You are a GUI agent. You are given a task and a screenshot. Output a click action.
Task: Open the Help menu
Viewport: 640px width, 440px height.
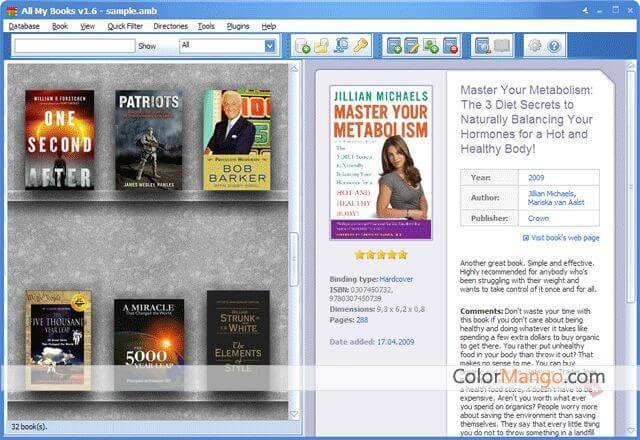point(269,26)
